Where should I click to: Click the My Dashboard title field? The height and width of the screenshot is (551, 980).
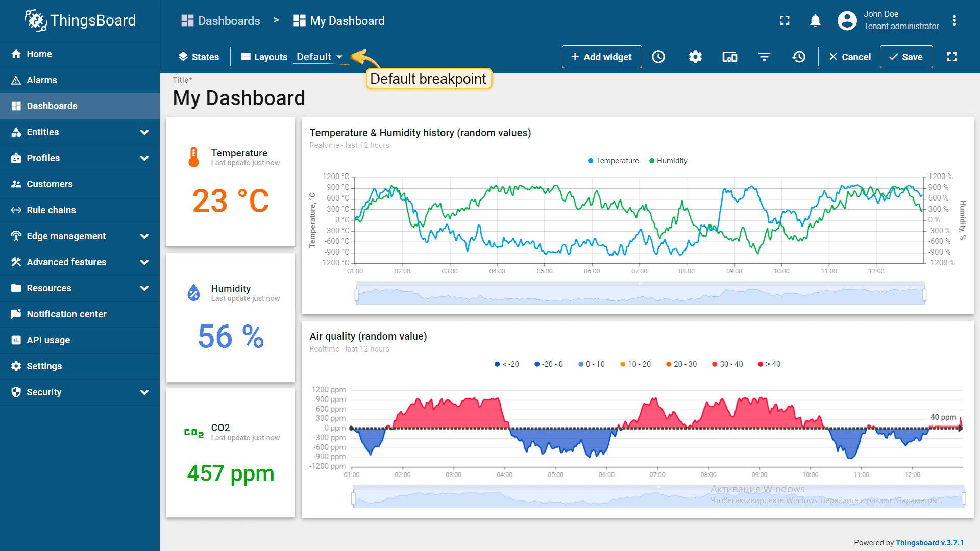239,98
